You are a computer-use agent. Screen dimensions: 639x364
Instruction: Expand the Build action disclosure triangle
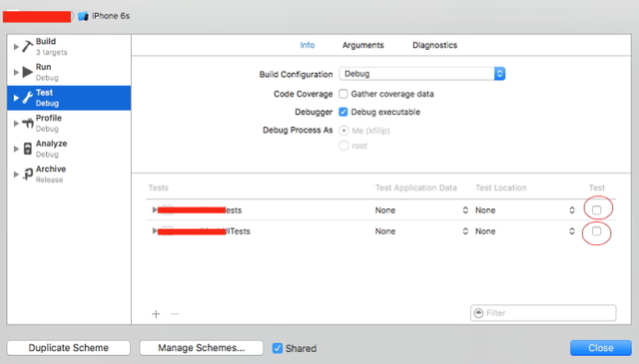pyautogui.click(x=16, y=47)
